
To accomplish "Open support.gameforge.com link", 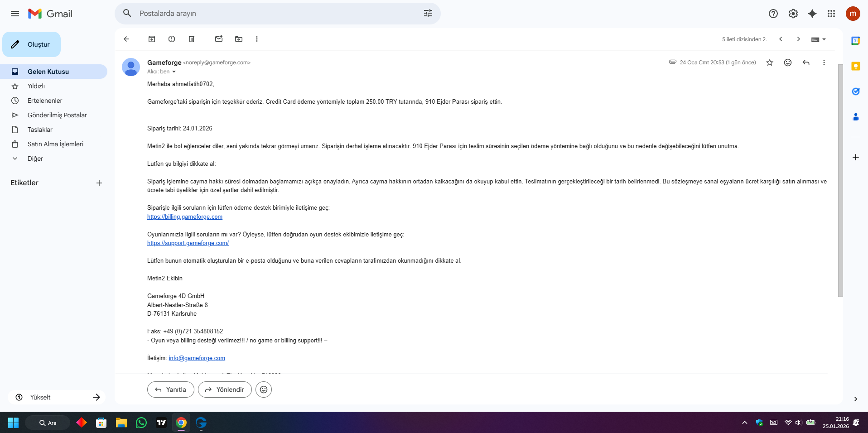I will (x=188, y=243).
